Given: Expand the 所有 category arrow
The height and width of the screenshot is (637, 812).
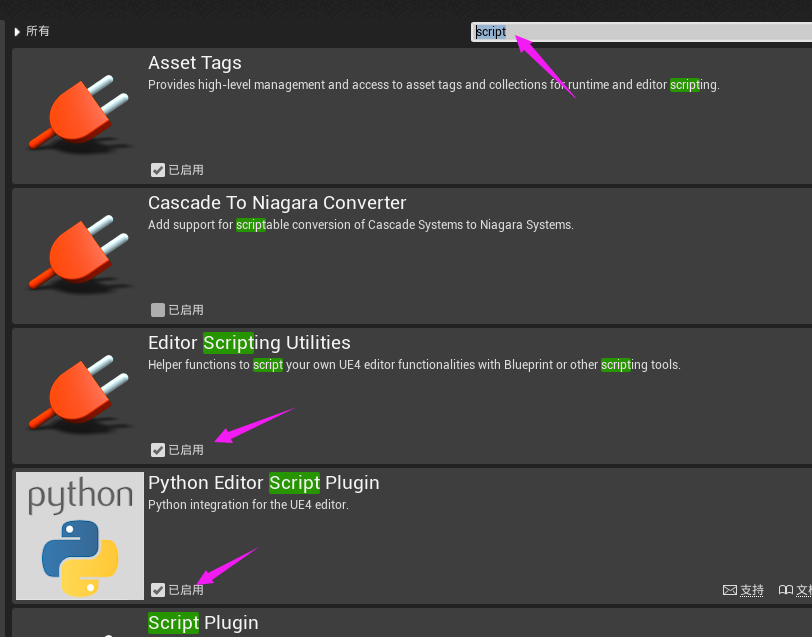Looking at the screenshot, I should point(17,32).
